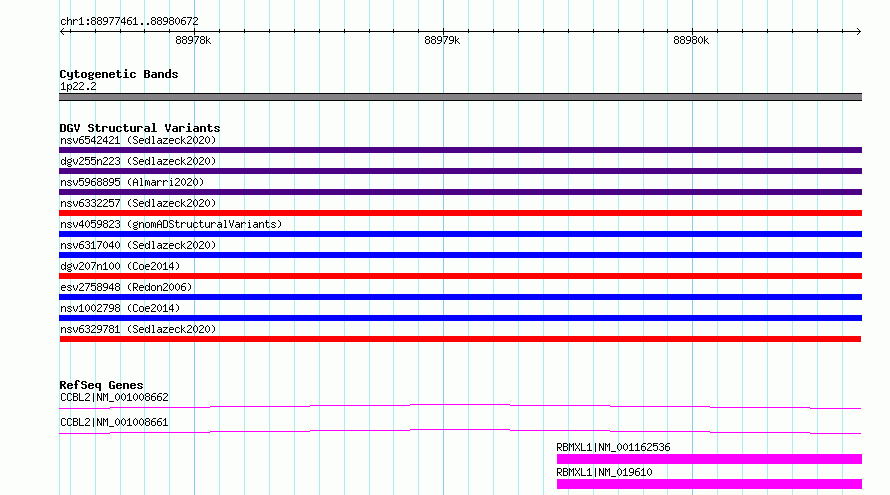Click the blue bar under esv2758948

(x=460, y=297)
